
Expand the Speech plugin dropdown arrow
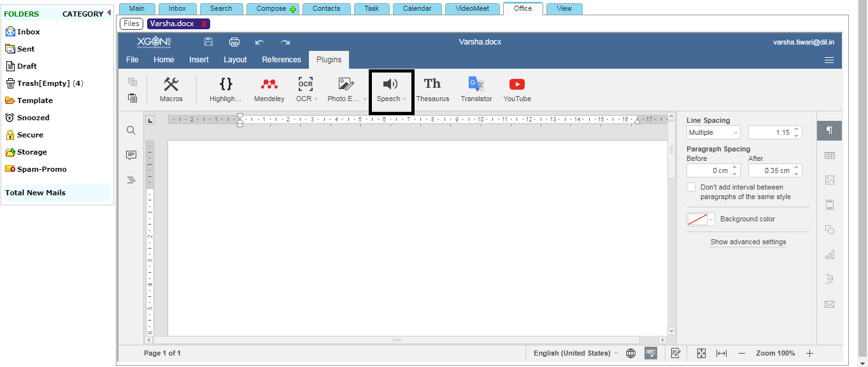pos(404,99)
